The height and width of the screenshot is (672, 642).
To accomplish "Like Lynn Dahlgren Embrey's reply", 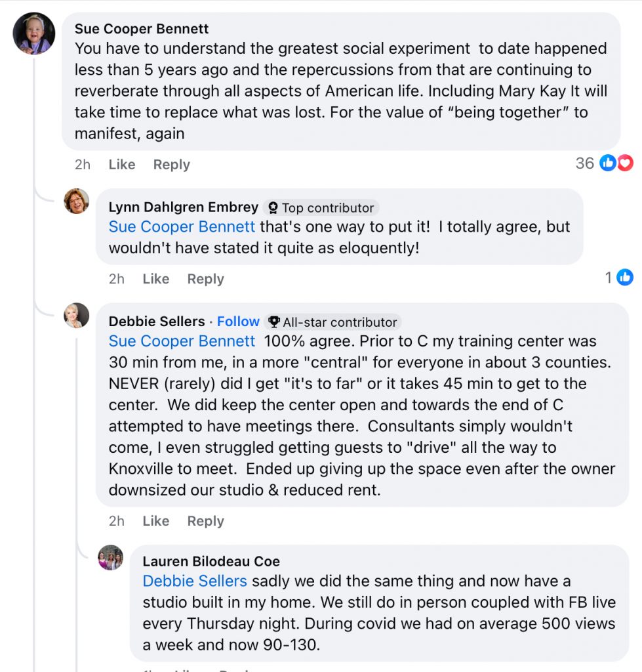I will pyautogui.click(x=156, y=278).
